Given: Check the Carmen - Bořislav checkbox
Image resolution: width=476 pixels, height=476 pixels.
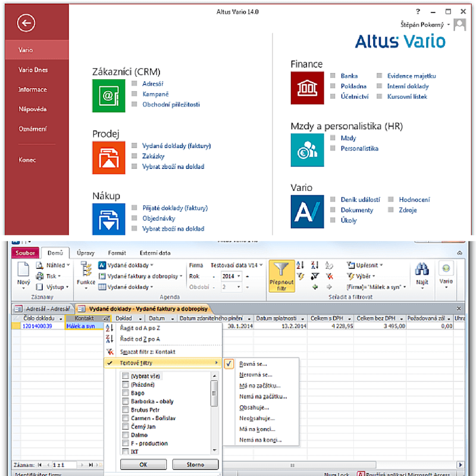Looking at the screenshot, I should (126, 418).
